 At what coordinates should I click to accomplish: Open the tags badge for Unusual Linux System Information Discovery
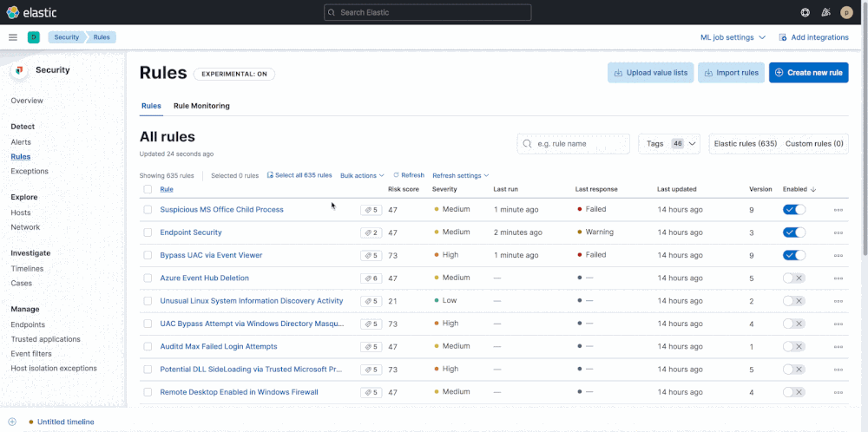tap(371, 301)
